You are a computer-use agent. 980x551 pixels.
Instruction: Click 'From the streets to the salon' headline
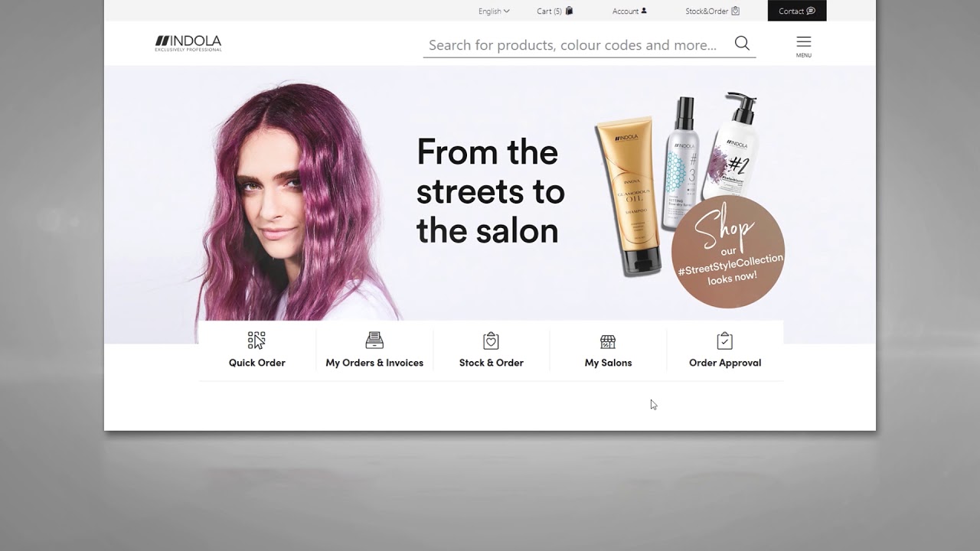coord(490,191)
